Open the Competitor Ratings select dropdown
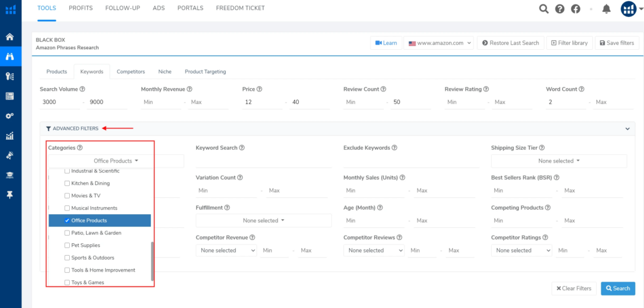The width and height of the screenshot is (644, 308). (521, 250)
